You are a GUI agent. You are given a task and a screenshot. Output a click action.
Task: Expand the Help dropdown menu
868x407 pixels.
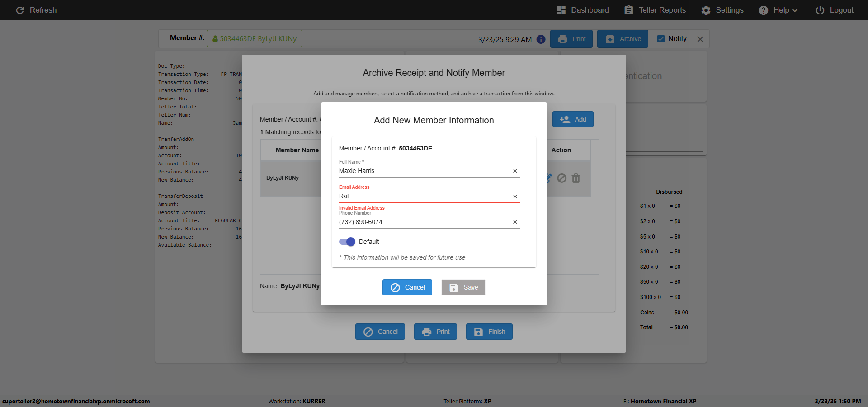pos(778,10)
